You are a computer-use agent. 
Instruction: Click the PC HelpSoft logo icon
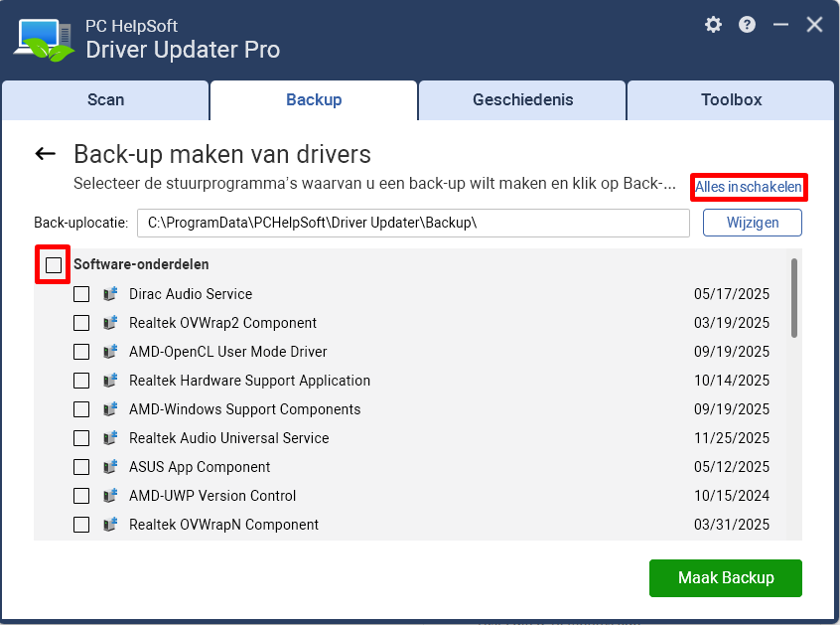pos(44,40)
